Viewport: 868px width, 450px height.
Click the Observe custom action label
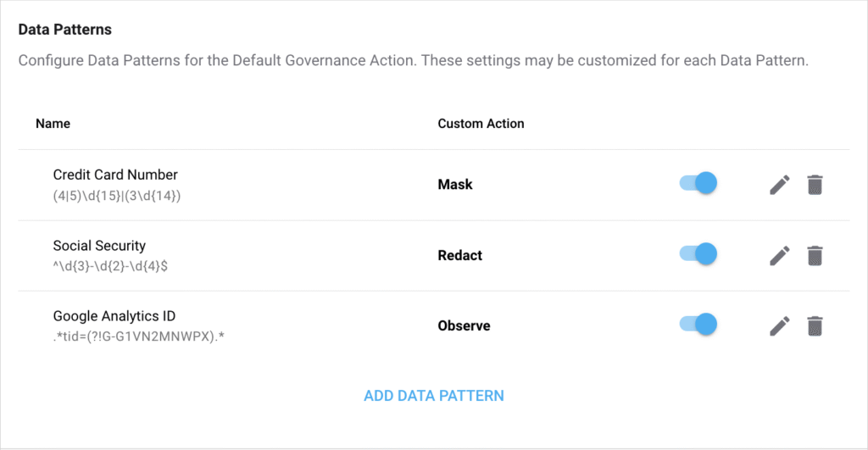pos(464,325)
